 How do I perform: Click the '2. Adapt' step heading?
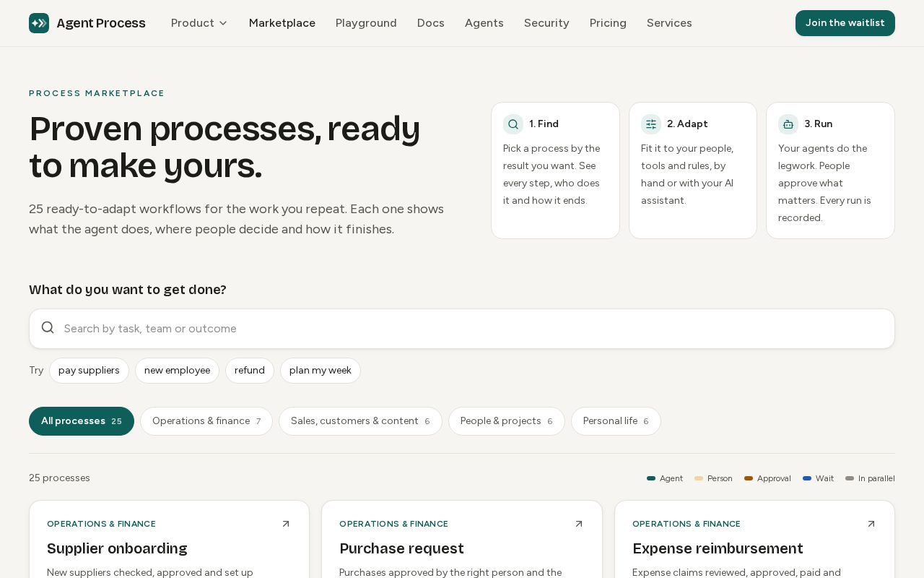click(687, 124)
